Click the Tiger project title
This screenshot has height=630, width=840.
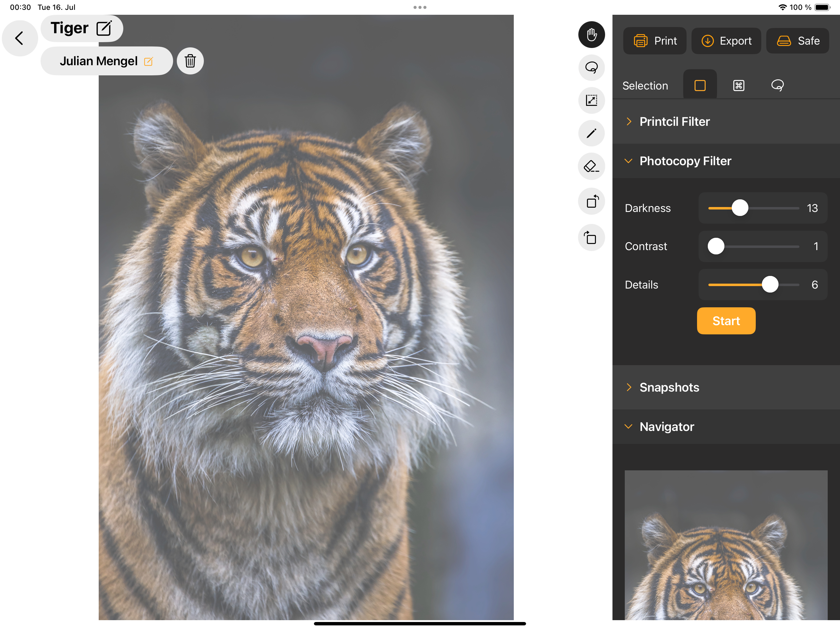click(69, 28)
